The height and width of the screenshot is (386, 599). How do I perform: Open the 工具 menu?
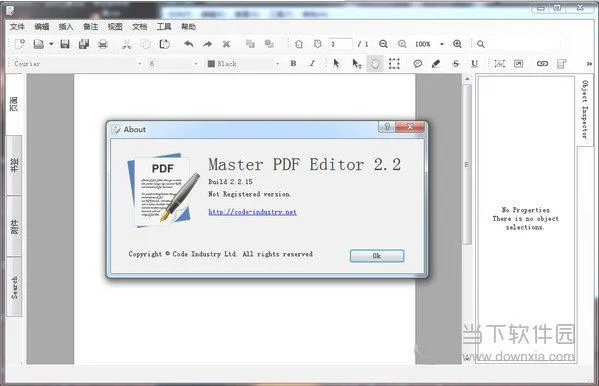(164, 26)
